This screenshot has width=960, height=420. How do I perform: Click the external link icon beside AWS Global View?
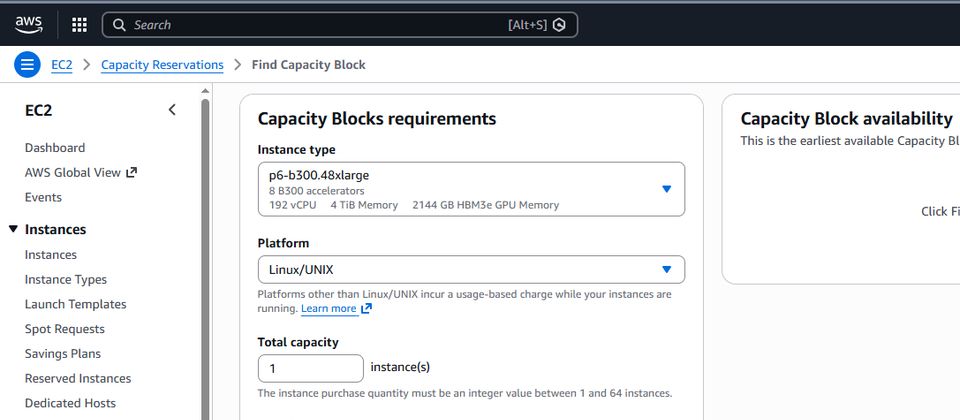tap(131, 172)
